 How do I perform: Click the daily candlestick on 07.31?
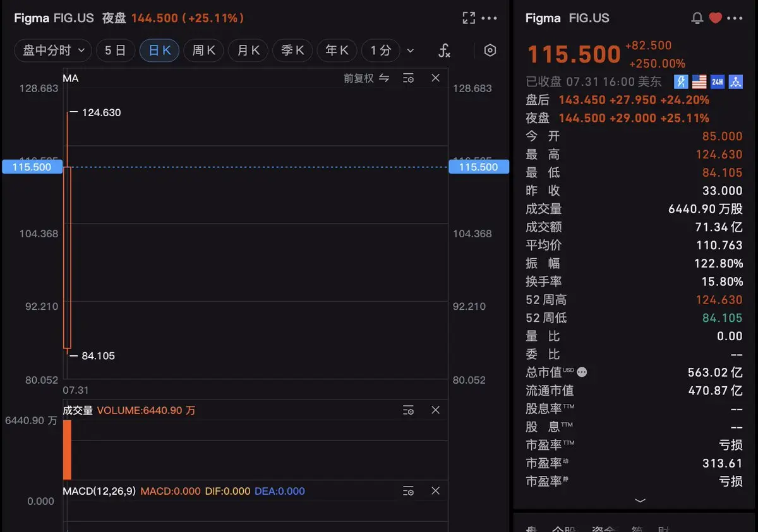(67, 257)
